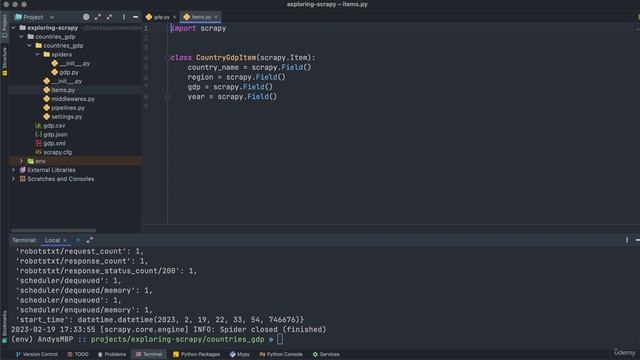Click 'Spider closed (finished)' terminal line
This screenshot has height=360, width=640.
click(169, 329)
